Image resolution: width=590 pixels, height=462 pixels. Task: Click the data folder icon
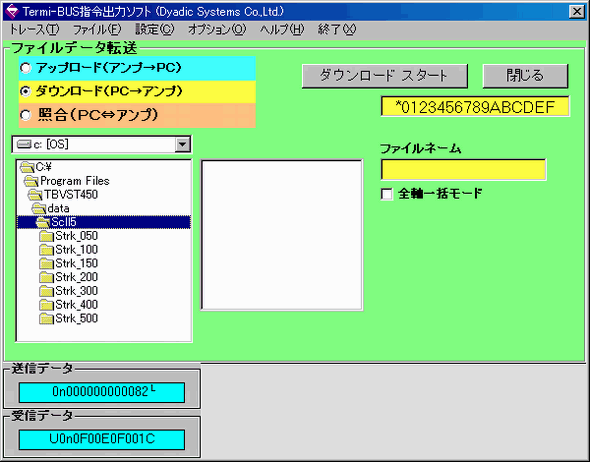tap(39, 209)
